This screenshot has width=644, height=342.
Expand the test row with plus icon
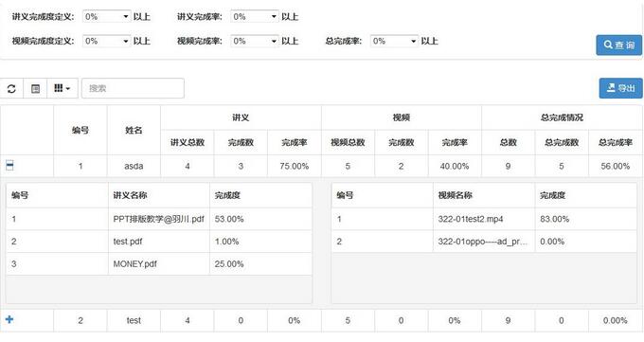coord(9,319)
